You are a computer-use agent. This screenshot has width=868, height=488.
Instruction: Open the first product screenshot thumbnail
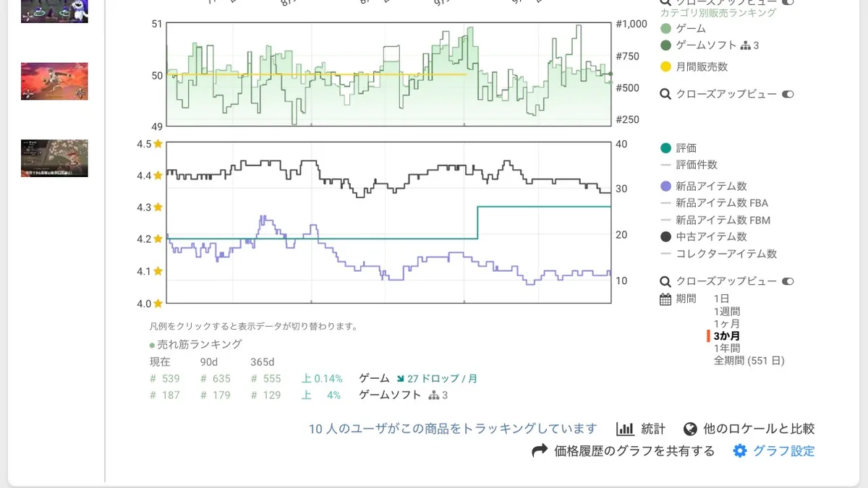click(x=54, y=12)
